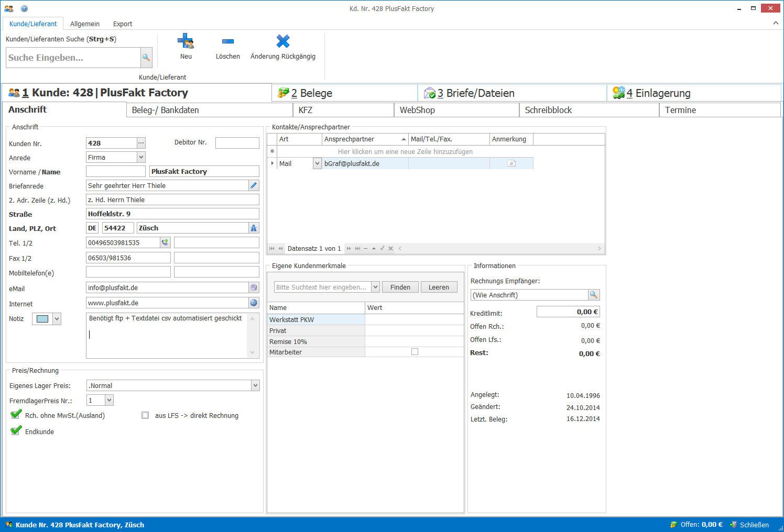Screen dimensions: 784x532
Task: Open the Anrede Firma dropdown
Action: 141,157
